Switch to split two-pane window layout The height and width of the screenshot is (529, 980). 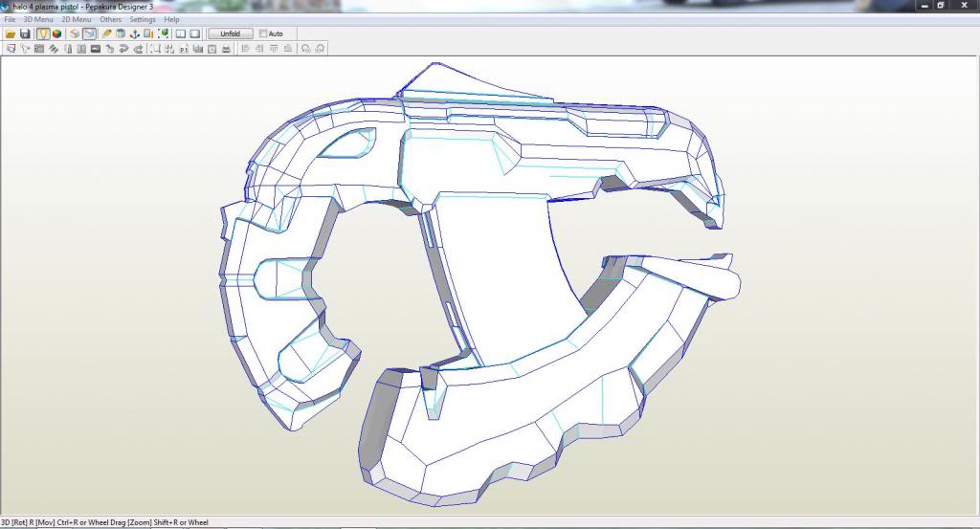(x=181, y=33)
